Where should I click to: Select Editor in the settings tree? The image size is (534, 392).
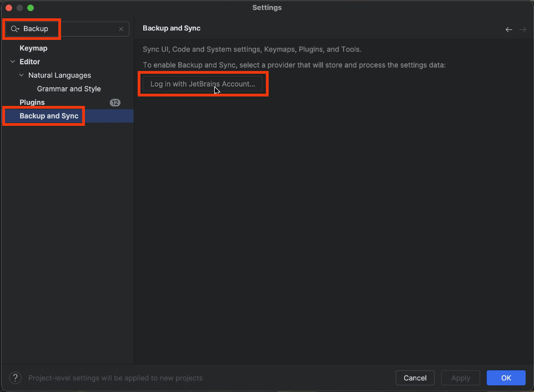(29, 62)
